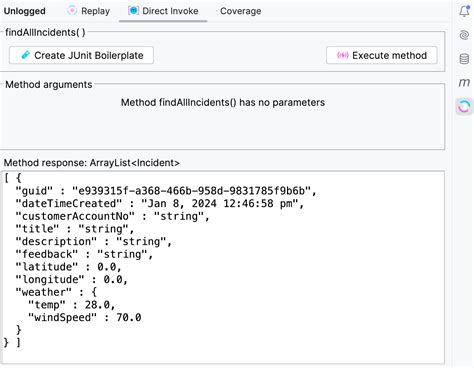
Task: Click the "windSpeed" : 70.0 line
Action: 84,318
